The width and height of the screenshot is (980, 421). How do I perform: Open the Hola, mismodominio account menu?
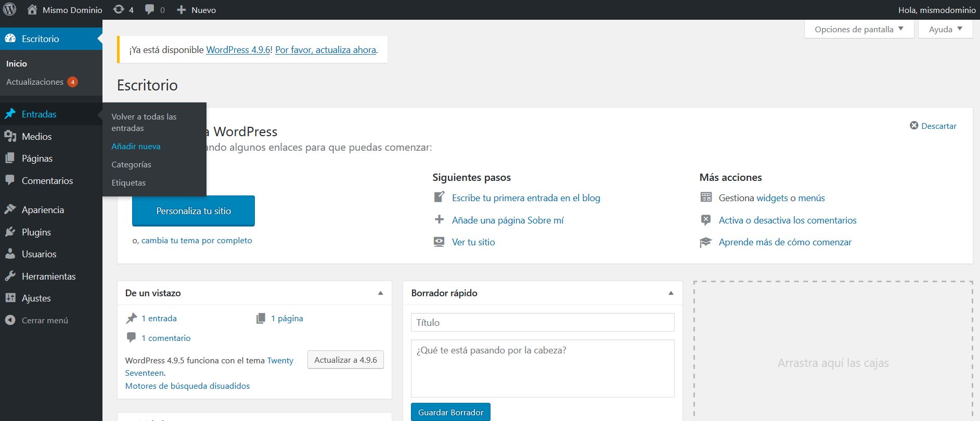tap(937, 10)
